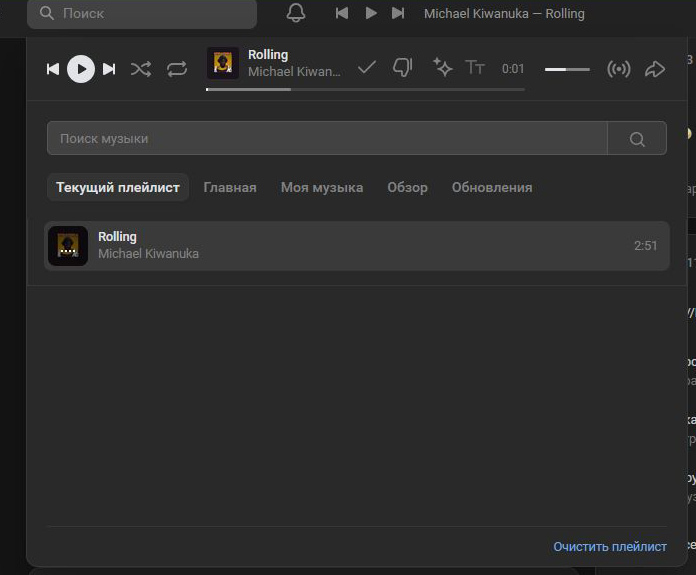Switch to the Главная tab
This screenshot has width=696, height=575.
(230, 187)
